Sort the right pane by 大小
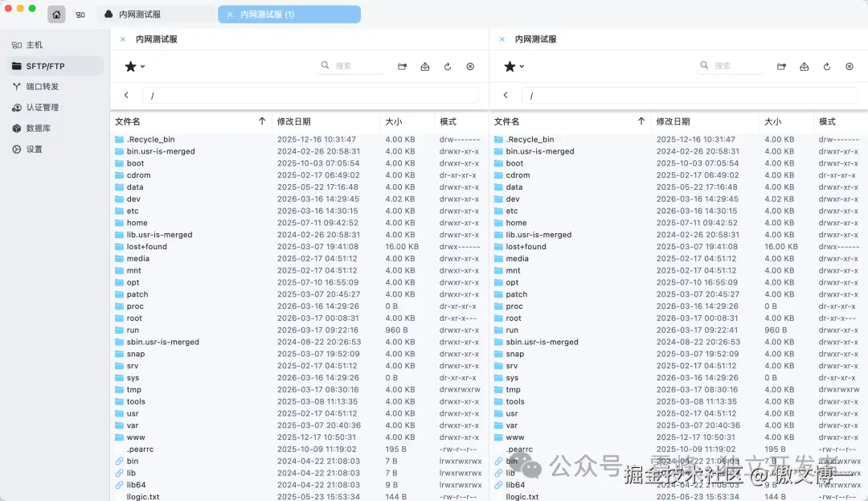The width and height of the screenshot is (868, 501). (x=773, y=121)
